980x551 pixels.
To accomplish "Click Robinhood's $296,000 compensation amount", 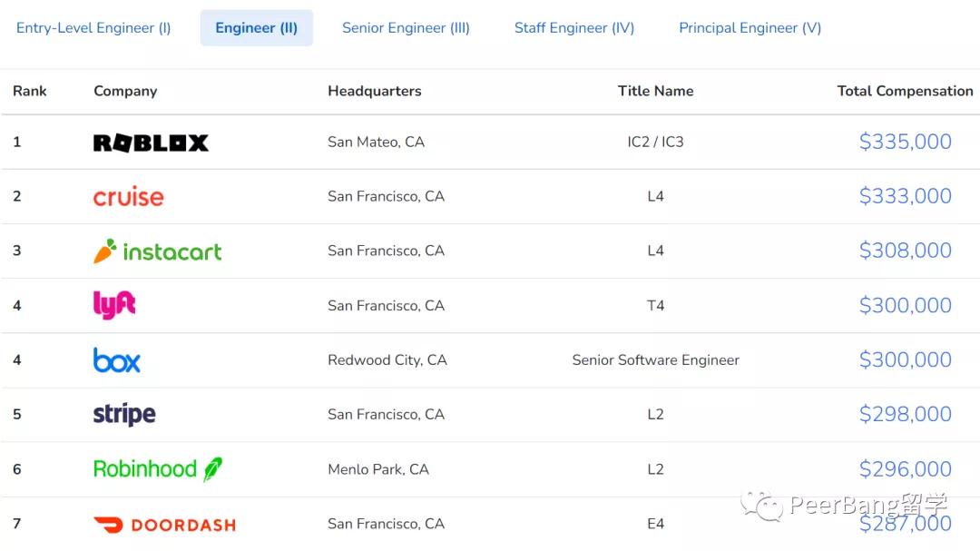I will (905, 469).
